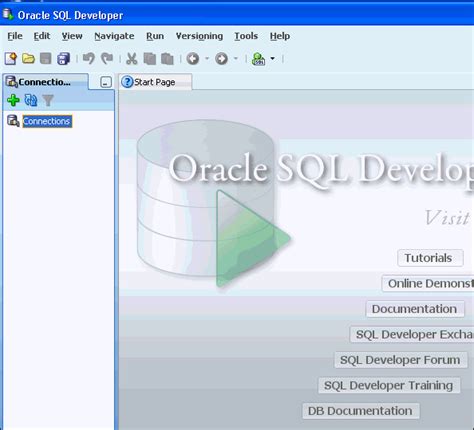Click the Save All disks icon
Screen dimensions: 474x430
(x=63, y=59)
